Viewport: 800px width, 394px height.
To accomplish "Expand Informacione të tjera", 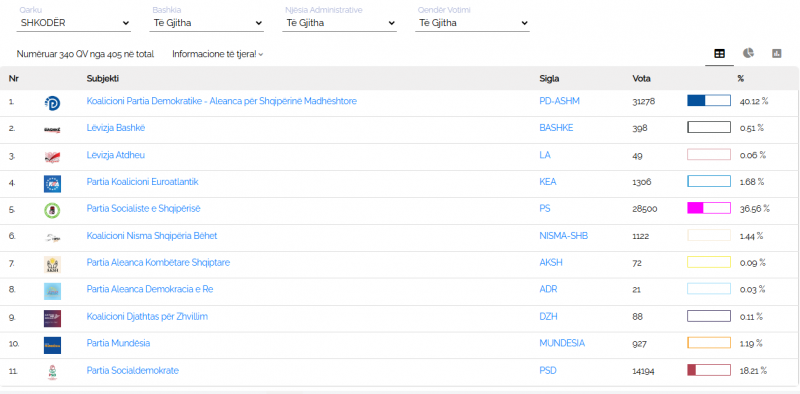I will coord(217,54).
